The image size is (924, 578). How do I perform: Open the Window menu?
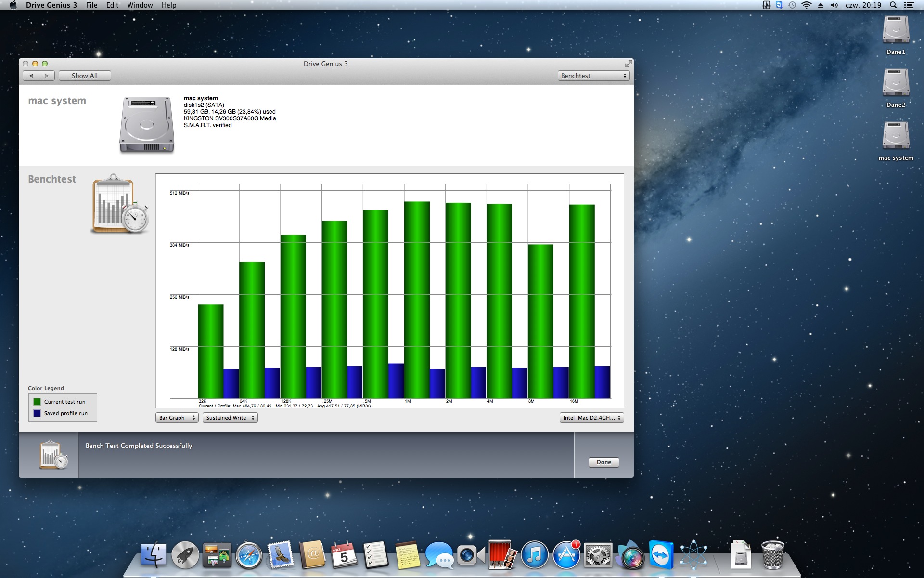140,5
